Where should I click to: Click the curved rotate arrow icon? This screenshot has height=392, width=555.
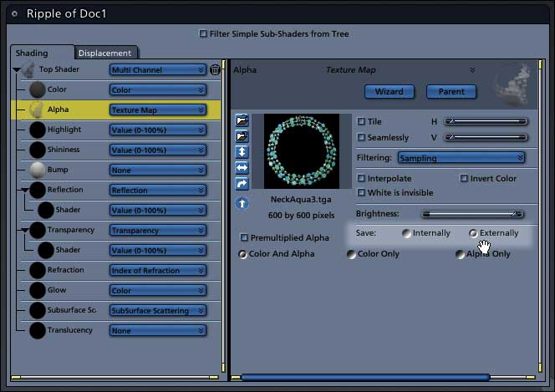click(x=242, y=184)
